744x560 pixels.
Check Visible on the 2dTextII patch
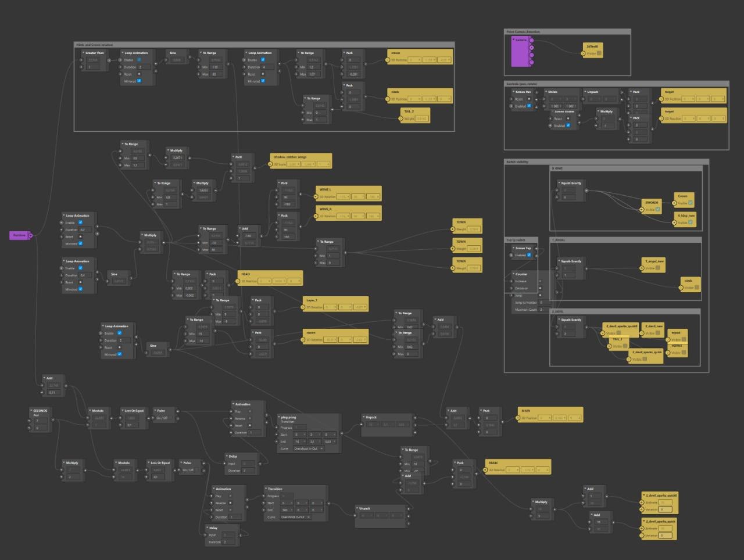(599, 53)
